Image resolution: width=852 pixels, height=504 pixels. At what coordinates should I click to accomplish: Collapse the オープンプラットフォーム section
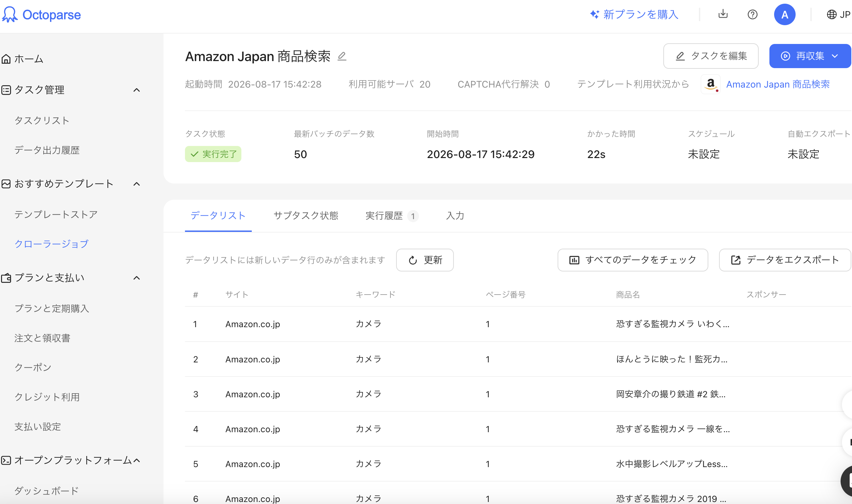coord(137,460)
